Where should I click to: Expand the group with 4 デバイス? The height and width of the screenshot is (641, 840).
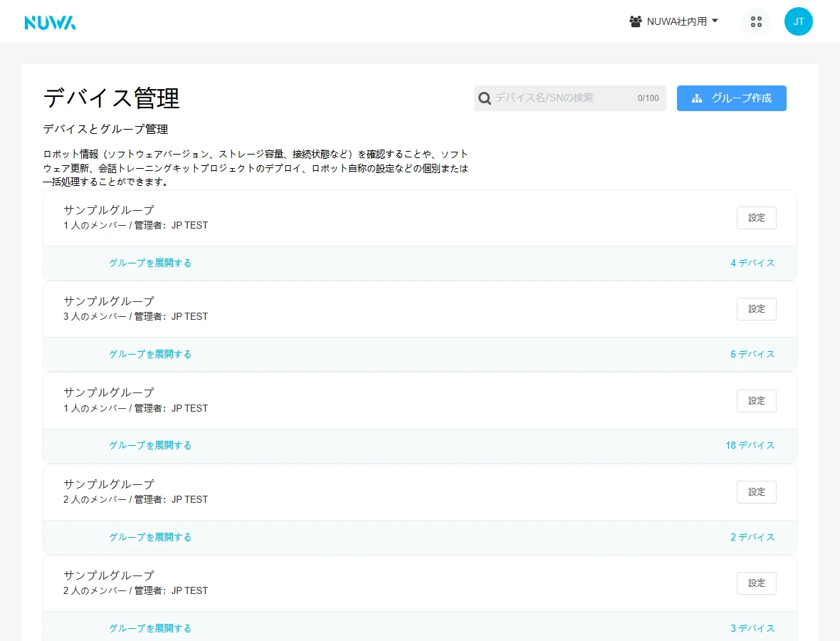[150, 263]
